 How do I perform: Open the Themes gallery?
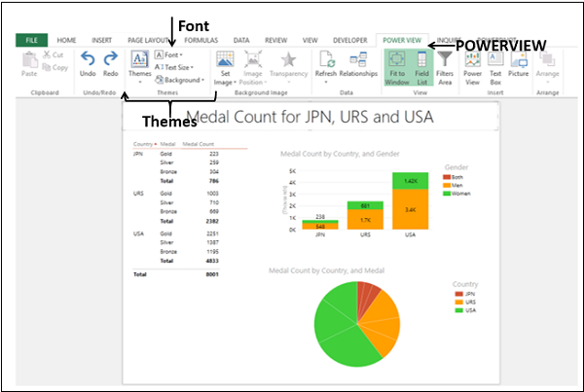139,66
